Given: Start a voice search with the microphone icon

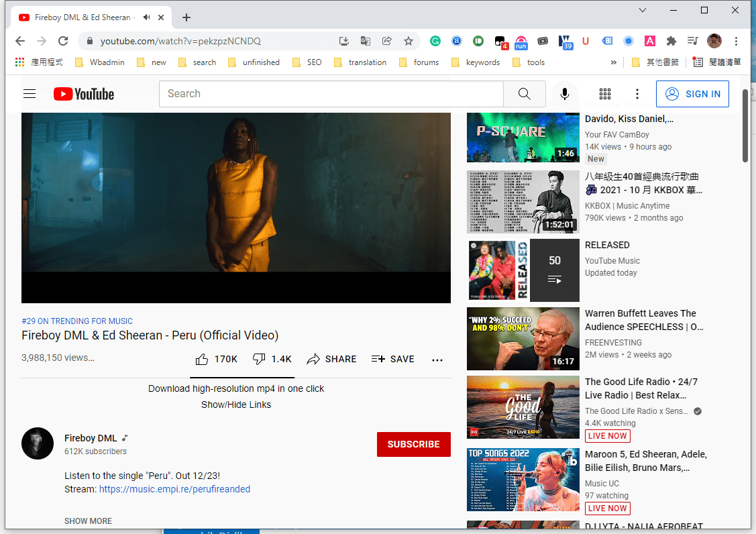Looking at the screenshot, I should pyautogui.click(x=564, y=94).
